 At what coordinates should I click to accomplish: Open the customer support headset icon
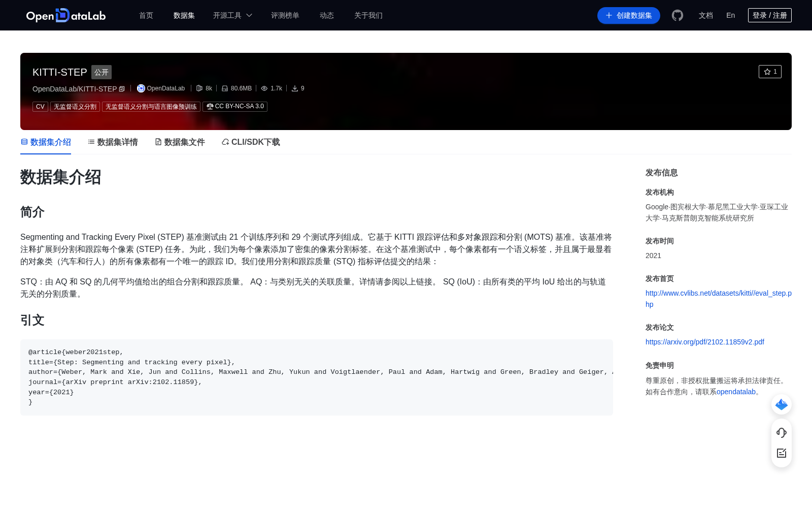[x=782, y=433]
